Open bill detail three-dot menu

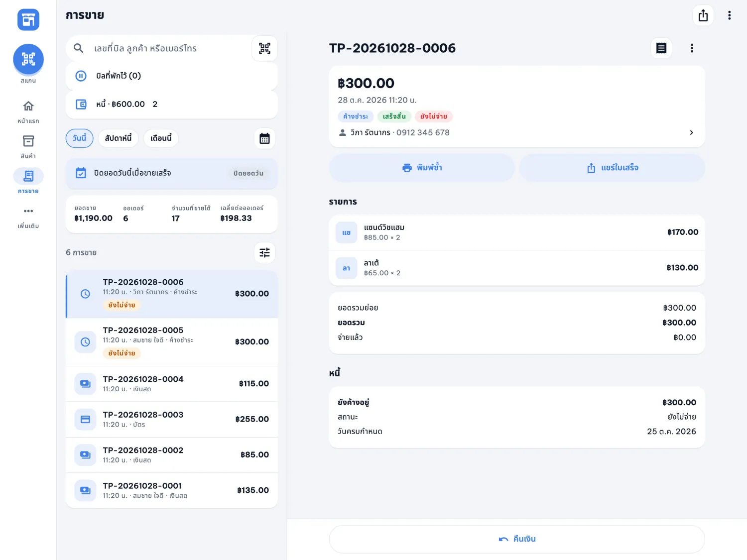692,48
